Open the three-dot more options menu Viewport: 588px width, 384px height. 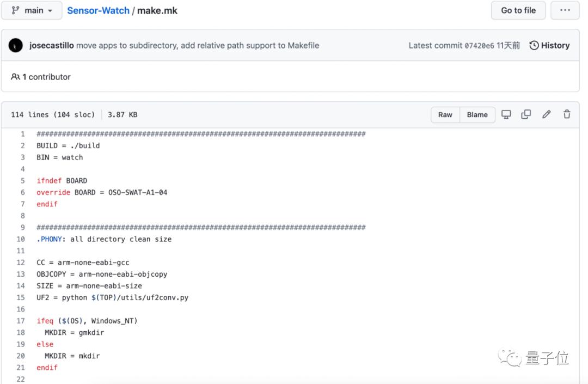565,10
